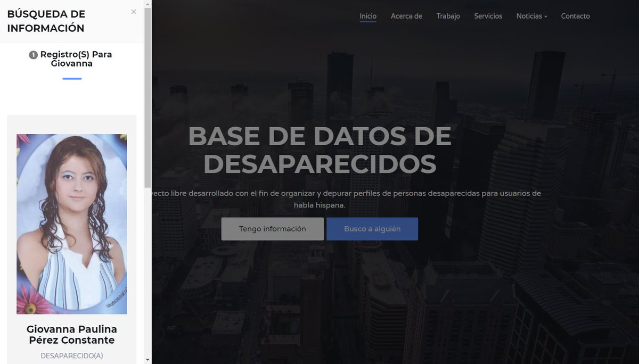Viewport: 639px width, 364px height.
Task: Select Servicios in the navigation bar
Action: [x=488, y=16]
